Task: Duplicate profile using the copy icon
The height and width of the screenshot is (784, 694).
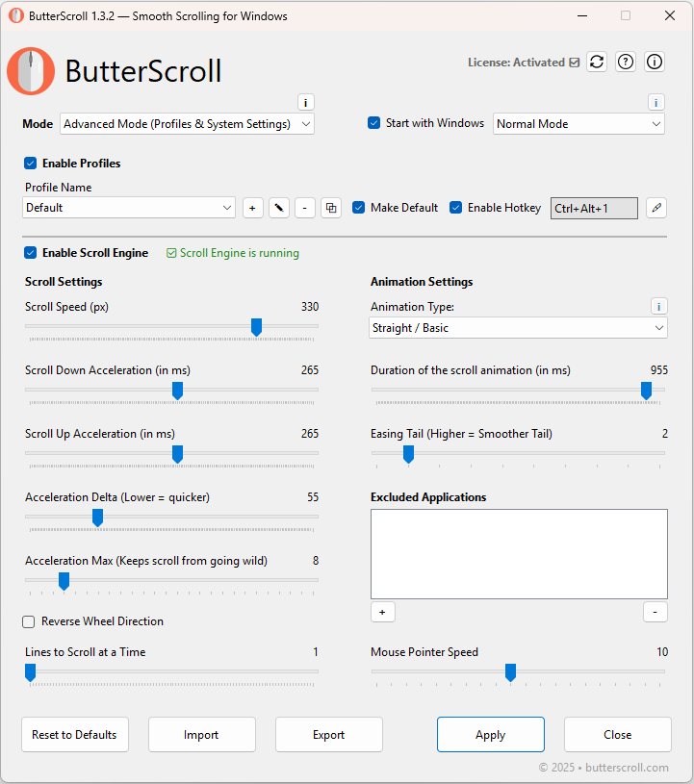Action: [331, 208]
